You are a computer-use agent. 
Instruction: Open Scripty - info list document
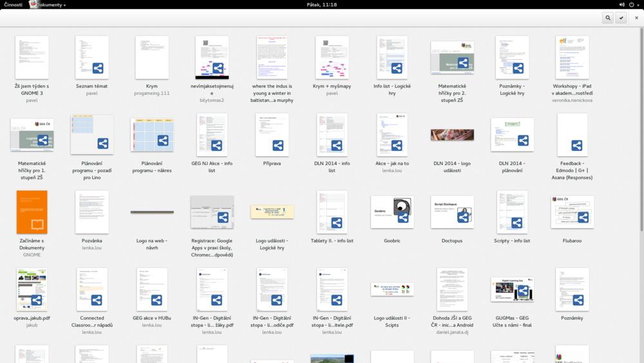point(512,212)
